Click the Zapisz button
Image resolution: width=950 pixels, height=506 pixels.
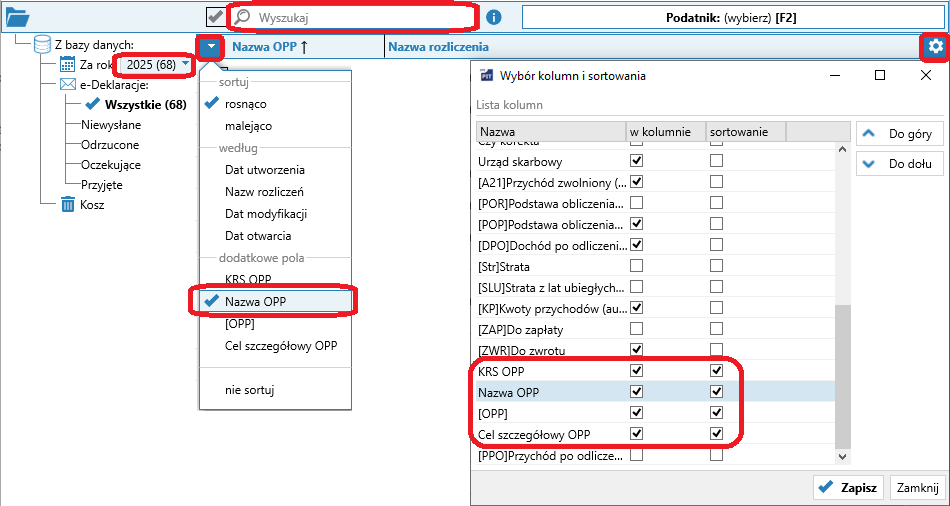[x=848, y=487]
